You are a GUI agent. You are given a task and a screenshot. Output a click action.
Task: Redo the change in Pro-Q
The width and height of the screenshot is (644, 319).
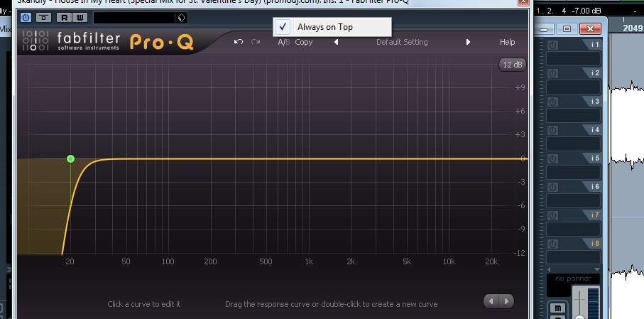click(x=256, y=42)
